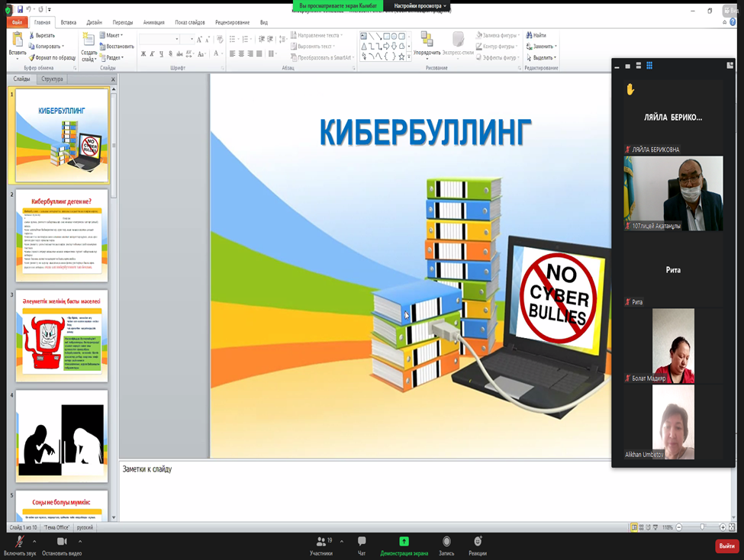The image size is (744, 560).
Task: Toggle bold formatting in the font group
Action: 143,54
